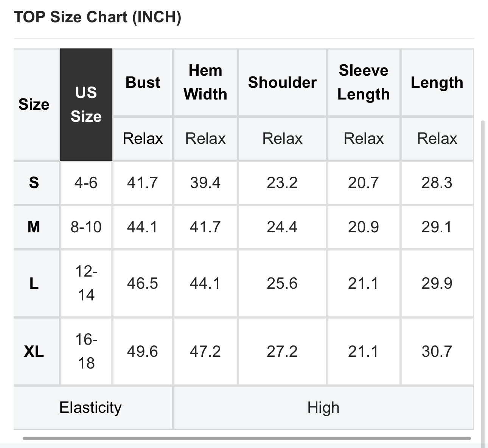The width and height of the screenshot is (488, 448).
Task: Select the XL size row label
Action: tap(34, 352)
